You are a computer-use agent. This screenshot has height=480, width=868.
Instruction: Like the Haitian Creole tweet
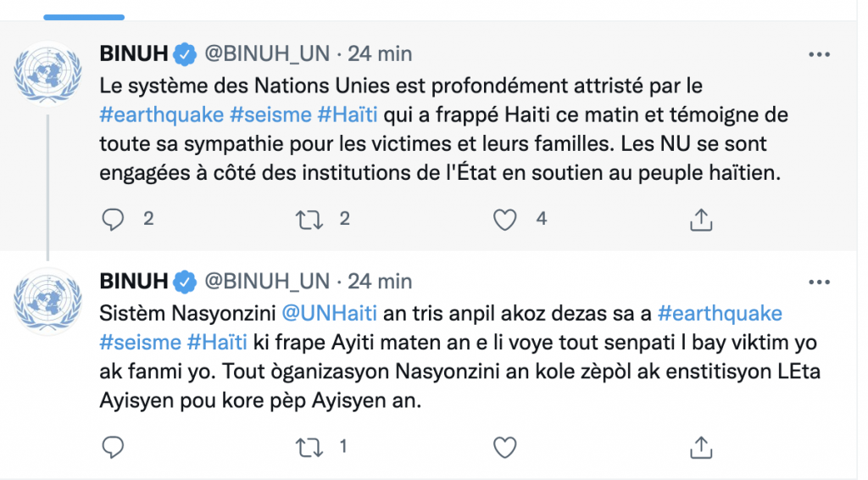pos(505,446)
